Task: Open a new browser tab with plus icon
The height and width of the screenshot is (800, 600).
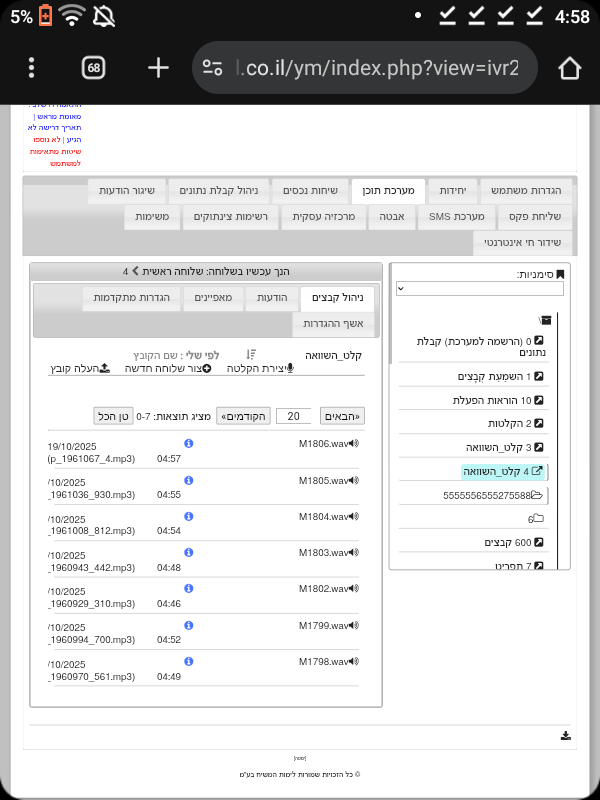Action: click(158, 68)
